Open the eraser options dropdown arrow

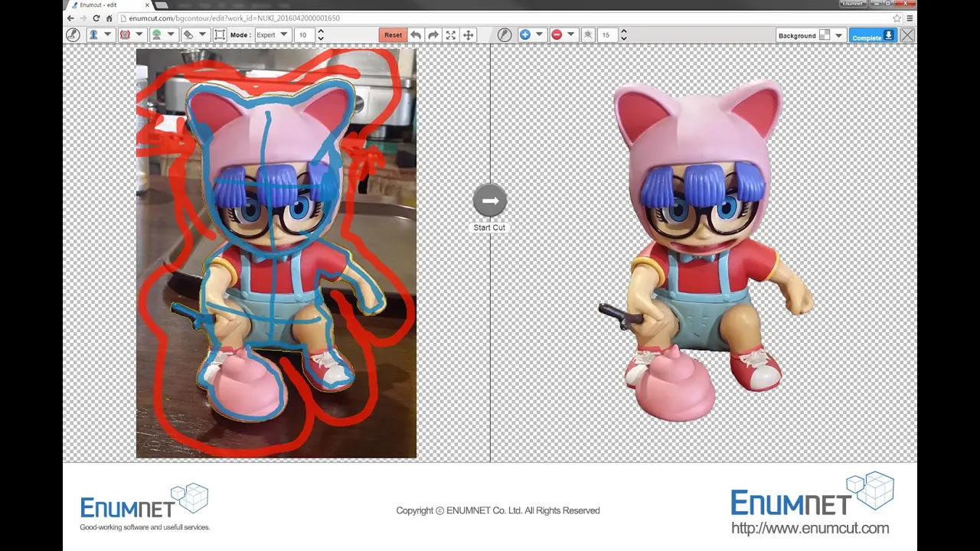(203, 34)
